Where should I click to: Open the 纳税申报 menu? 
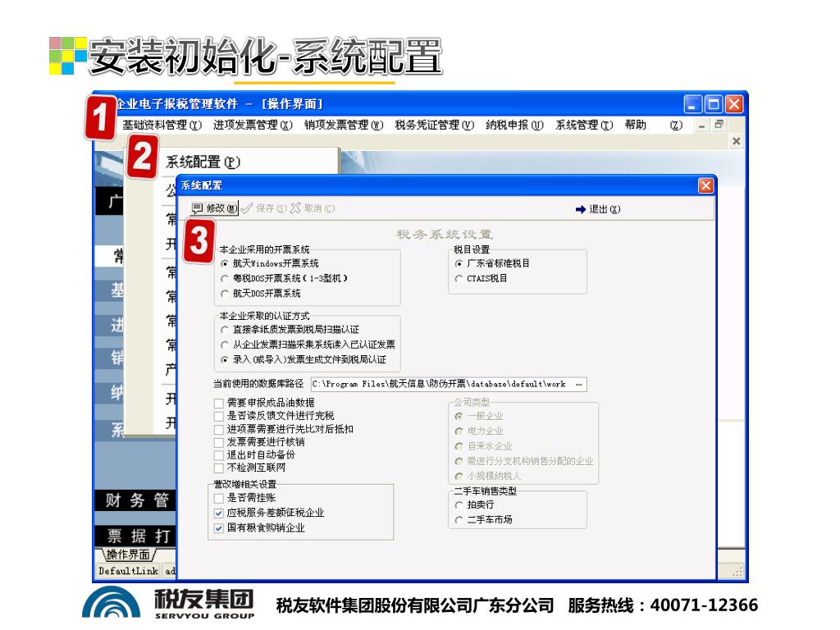point(515,126)
